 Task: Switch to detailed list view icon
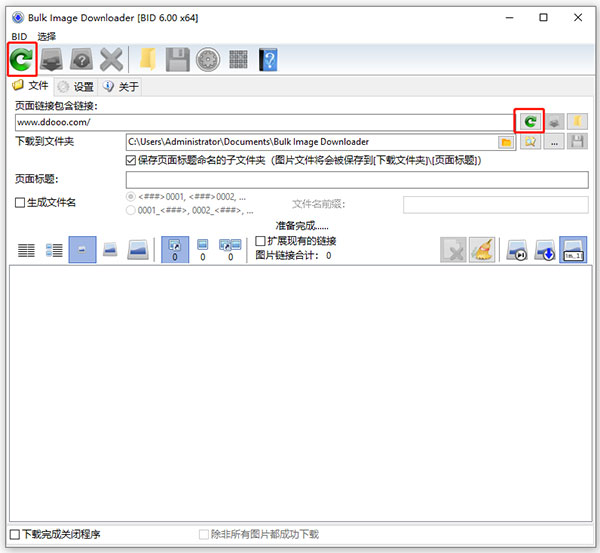click(54, 250)
